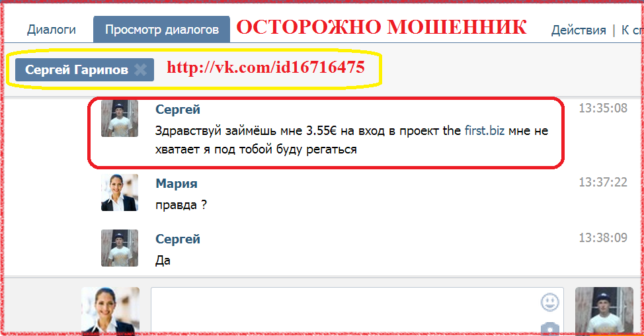The width and height of the screenshot is (644, 336).
Task: Open the Действия menu
Action: click(x=579, y=30)
